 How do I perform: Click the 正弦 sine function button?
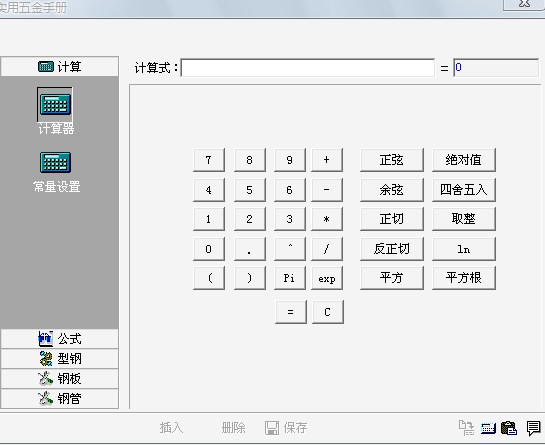click(392, 160)
